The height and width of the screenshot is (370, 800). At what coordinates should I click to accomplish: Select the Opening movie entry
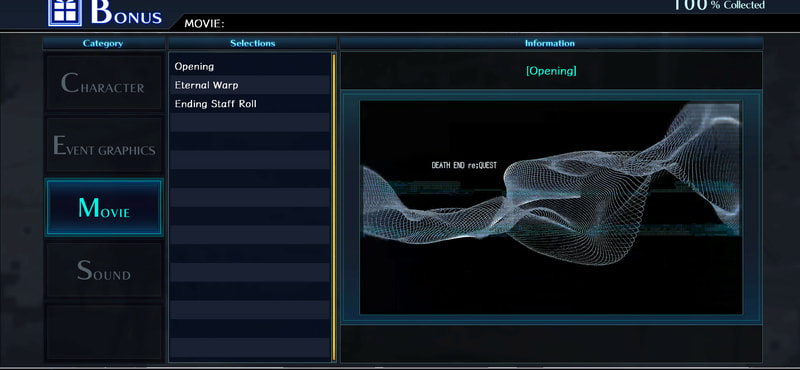pos(249,66)
